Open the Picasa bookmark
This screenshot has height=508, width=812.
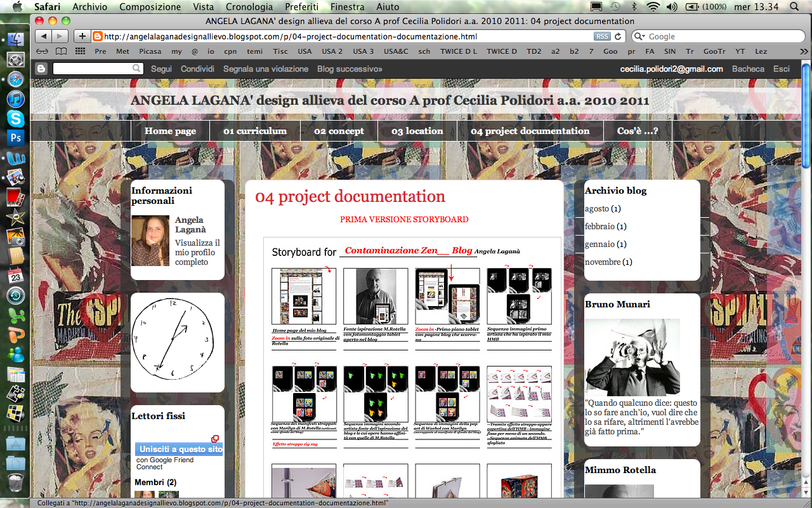pos(150,51)
